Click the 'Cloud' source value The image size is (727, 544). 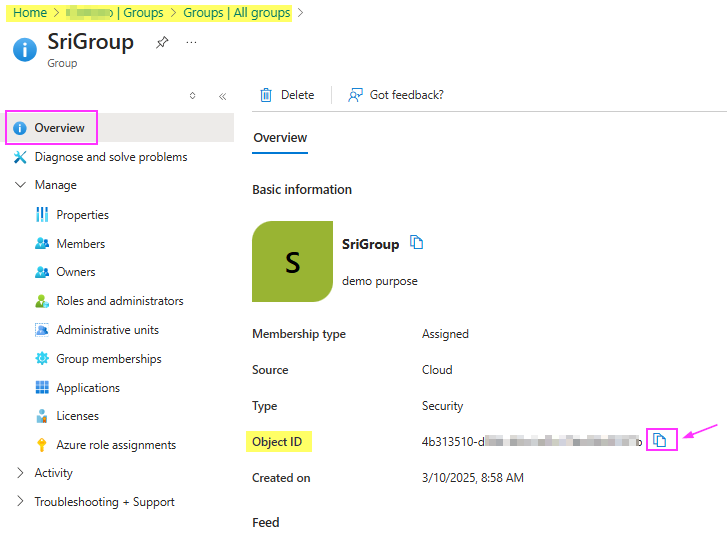coord(437,370)
